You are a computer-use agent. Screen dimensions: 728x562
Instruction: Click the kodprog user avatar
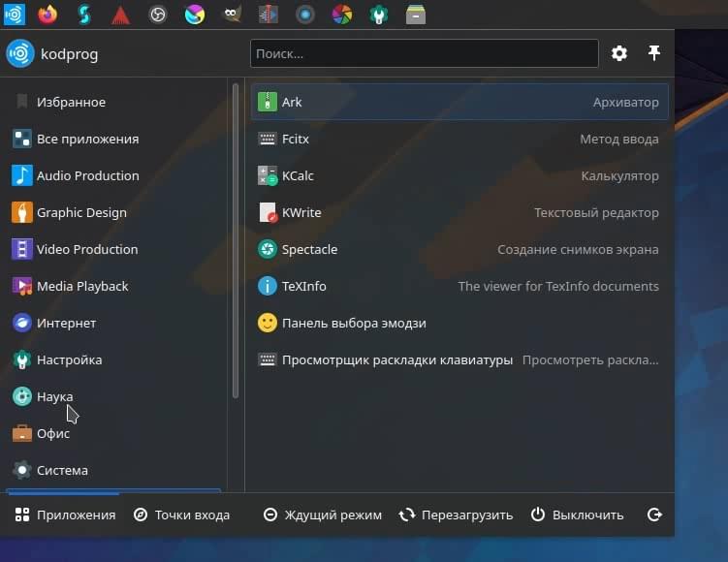20,53
